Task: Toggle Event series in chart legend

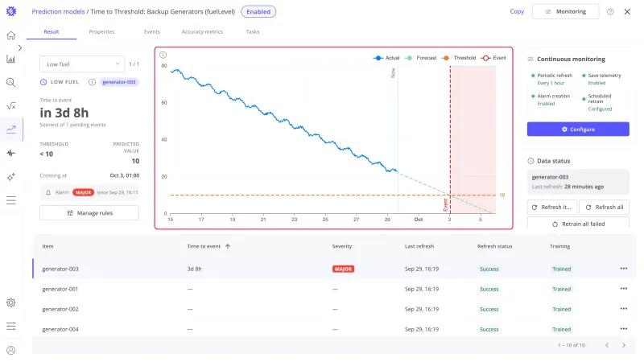Action: coord(493,58)
